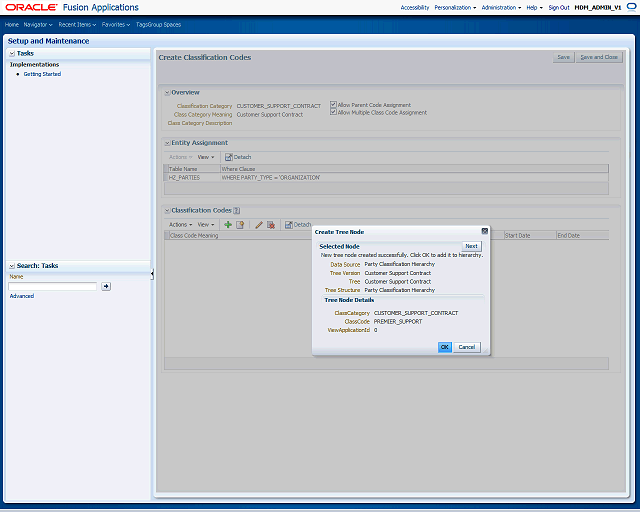Click CUSTOMER_SUPPORT_CONTRACT in Tree Node Details
640x512 pixels.
[x=416, y=313]
